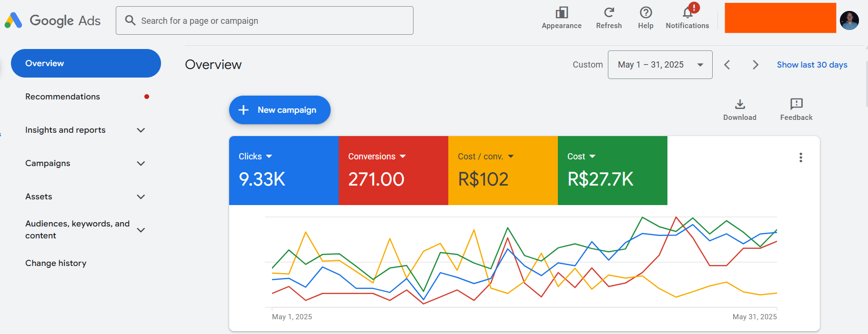Screen dimensions: 868x334
Task: Open the date range dropdown
Action: point(660,65)
